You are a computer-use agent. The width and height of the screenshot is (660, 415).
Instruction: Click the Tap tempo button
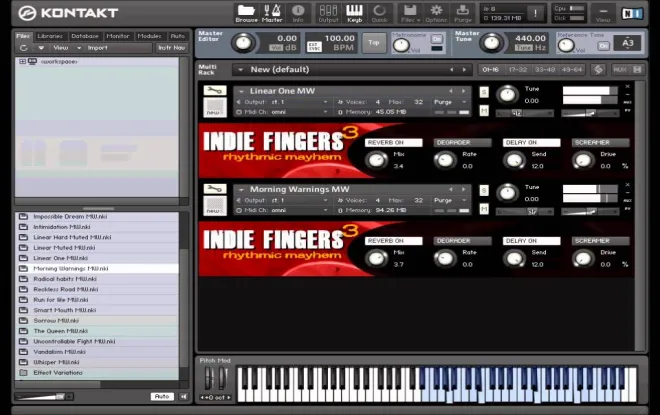point(374,43)
